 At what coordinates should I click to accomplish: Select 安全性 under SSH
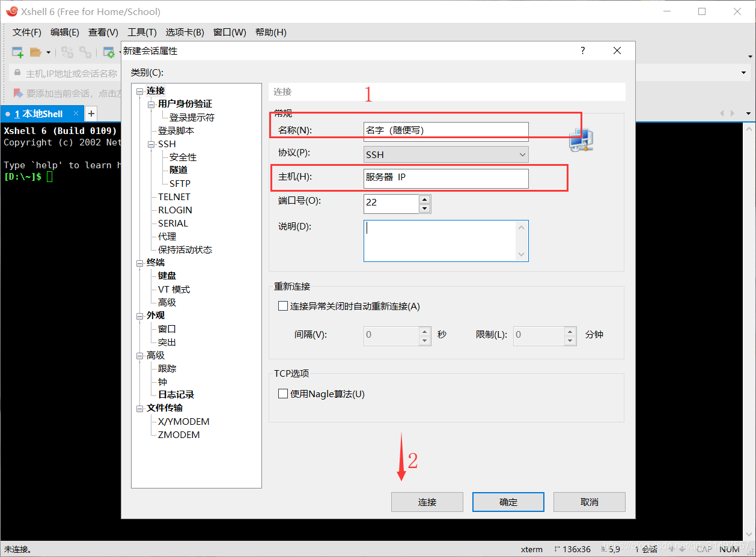pos(183,157)
